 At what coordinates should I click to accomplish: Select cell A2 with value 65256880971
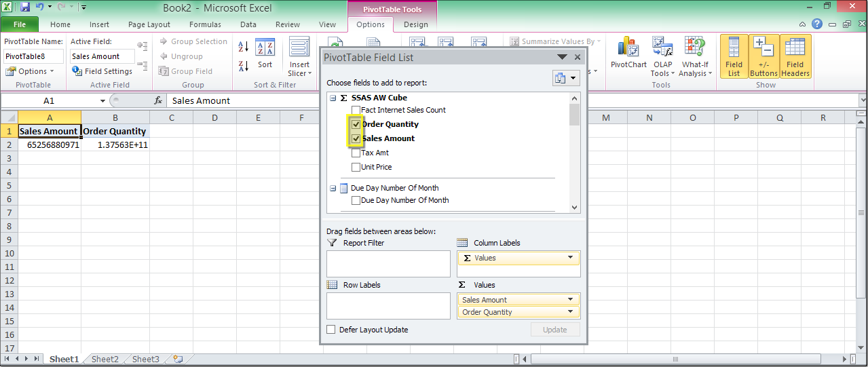(x=50, y=144)
